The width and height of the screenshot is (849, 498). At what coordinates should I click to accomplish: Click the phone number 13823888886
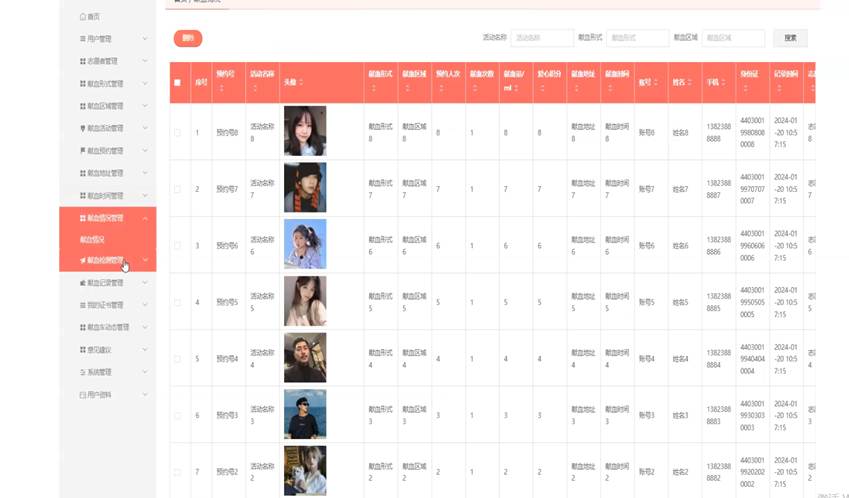coord(719,246)
